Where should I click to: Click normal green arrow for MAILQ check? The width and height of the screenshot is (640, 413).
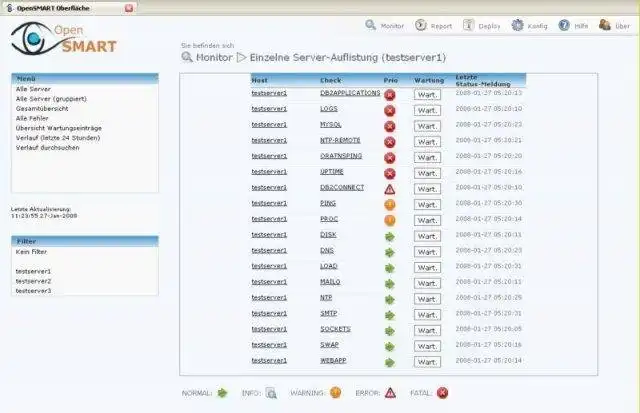(x=390, y=284)
